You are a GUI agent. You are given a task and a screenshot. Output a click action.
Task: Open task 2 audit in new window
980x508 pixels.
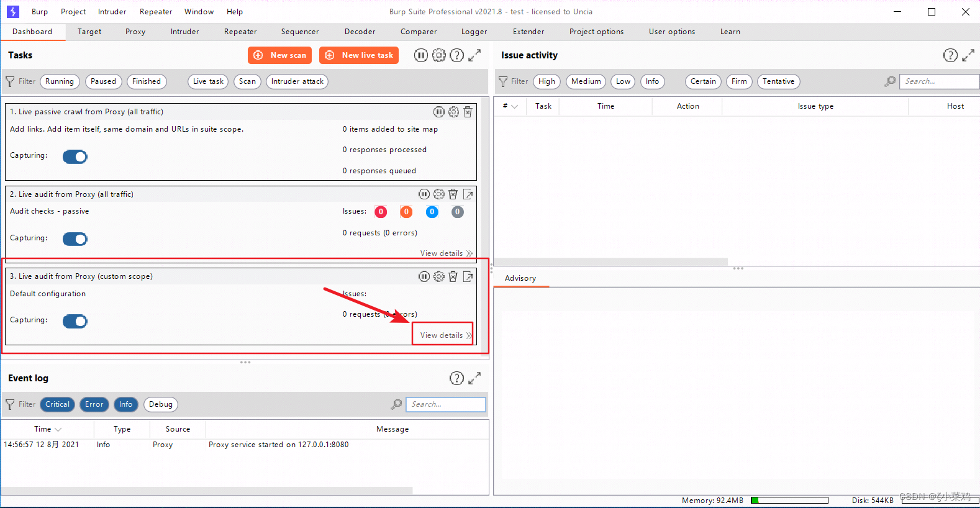[x=468, y=194]
